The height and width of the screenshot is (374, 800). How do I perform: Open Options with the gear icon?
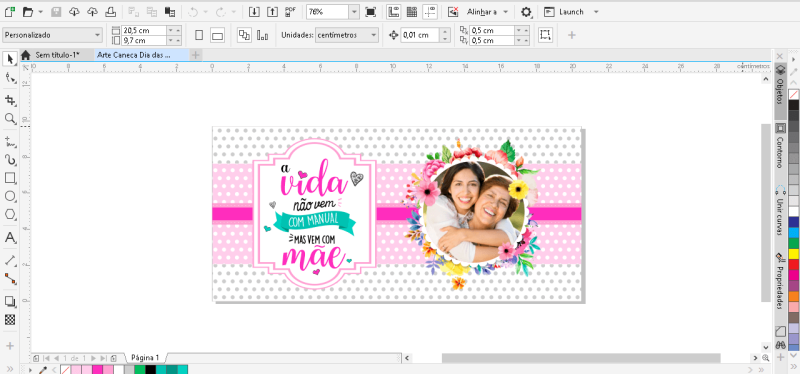click(526, 11)
